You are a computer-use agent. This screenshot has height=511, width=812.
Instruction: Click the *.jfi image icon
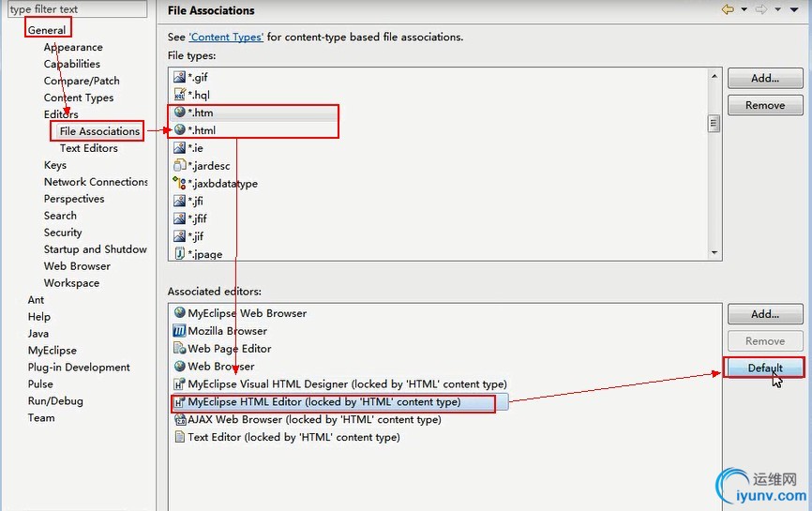(x=179, y=201)
